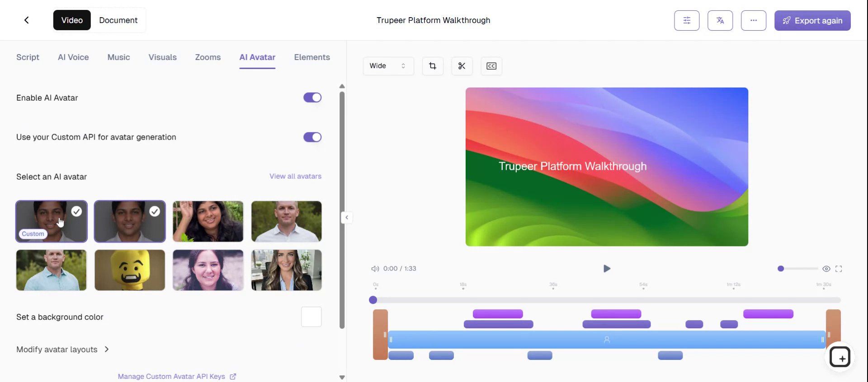Select bald man in blue shirt avatar
The width and height of the screenshot is (868, 382).
52,270
